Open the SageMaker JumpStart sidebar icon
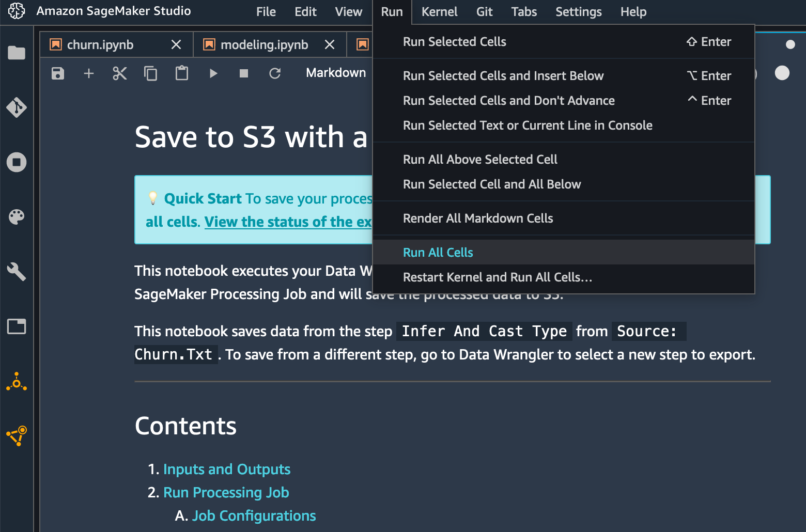806x532 pixels. 17,382
